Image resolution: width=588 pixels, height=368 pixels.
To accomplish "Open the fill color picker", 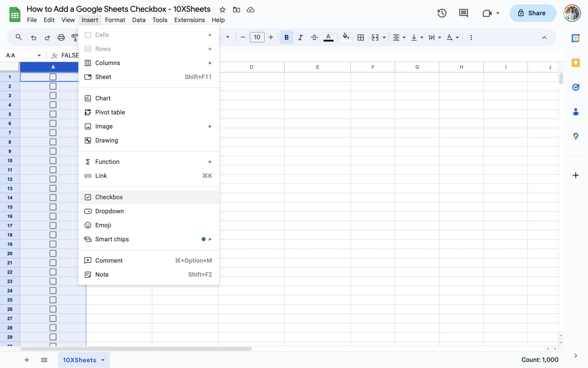I will pos(346,37).
